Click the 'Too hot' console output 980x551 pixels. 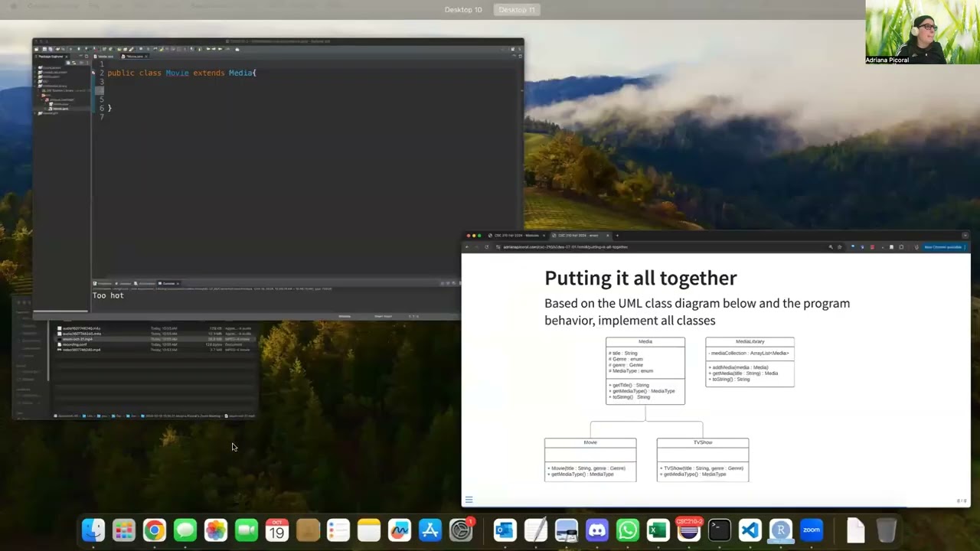[108, 295]
